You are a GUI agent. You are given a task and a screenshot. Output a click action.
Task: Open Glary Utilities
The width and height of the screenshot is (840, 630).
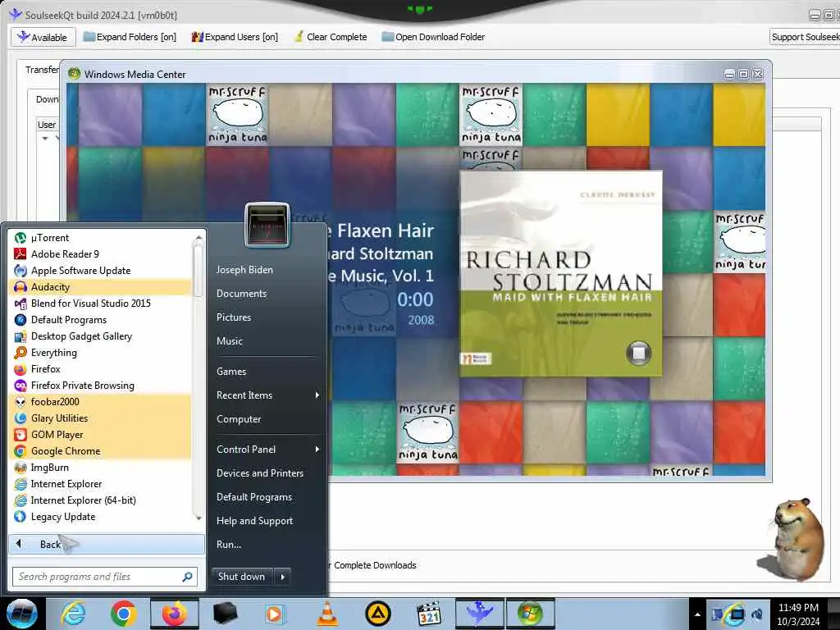[x=100, y=418]
